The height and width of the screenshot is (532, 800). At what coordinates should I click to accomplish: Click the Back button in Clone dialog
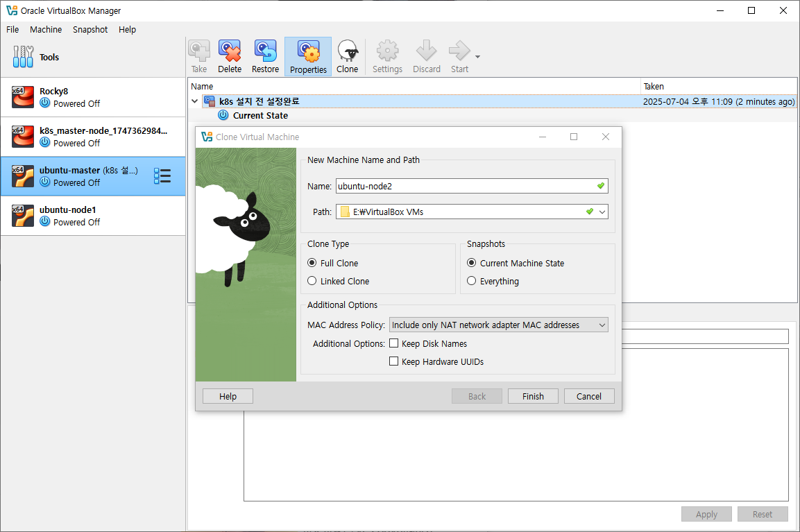point(477,396)
